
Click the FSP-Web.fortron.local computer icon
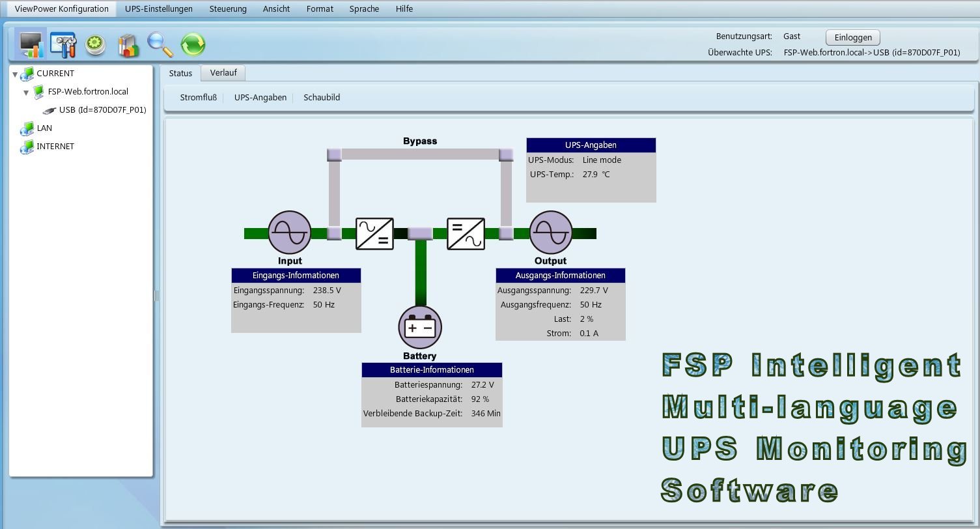(x=39, y=92)
